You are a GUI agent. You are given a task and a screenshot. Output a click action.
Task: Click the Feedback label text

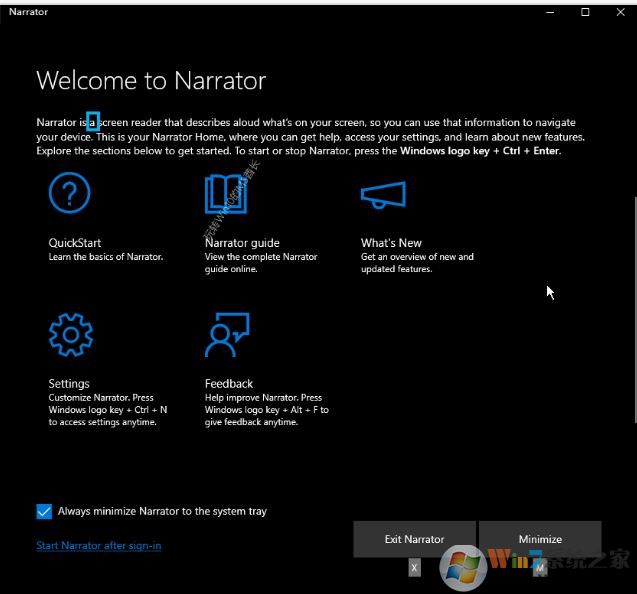point(229,384)
